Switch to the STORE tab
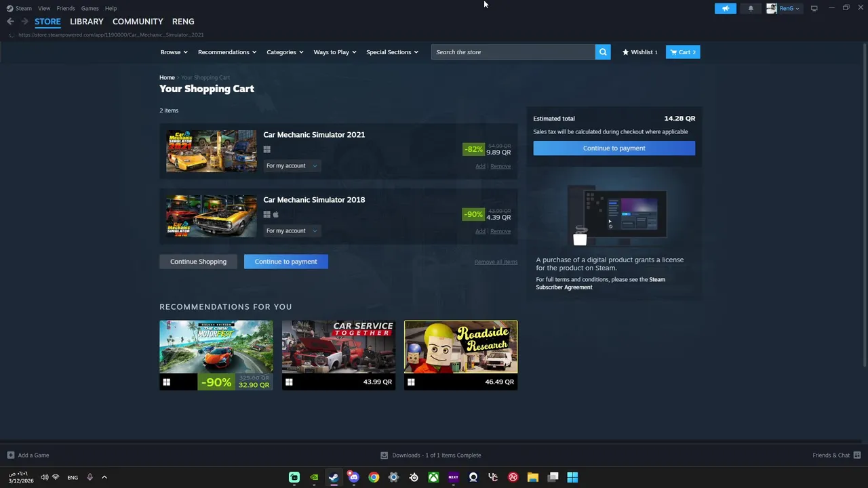Screen dimensions: 868x488 (47, 22)
